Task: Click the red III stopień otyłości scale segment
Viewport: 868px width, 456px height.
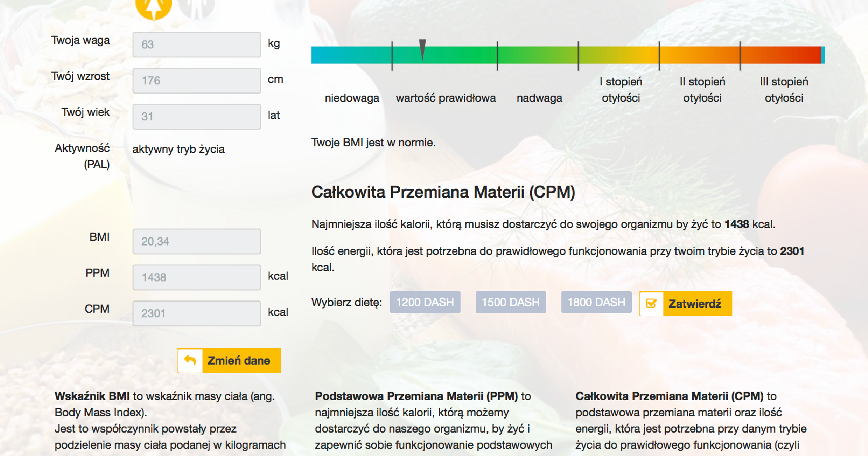Action: tap(780, 55)
